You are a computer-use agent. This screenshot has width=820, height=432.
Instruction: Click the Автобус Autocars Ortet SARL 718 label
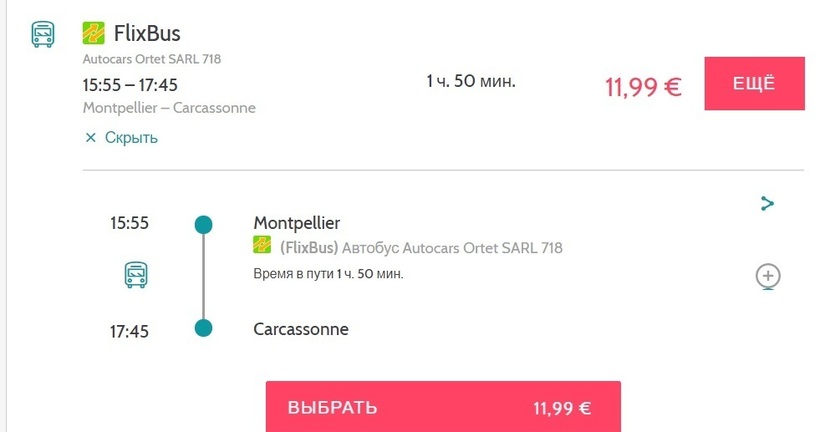452,248
